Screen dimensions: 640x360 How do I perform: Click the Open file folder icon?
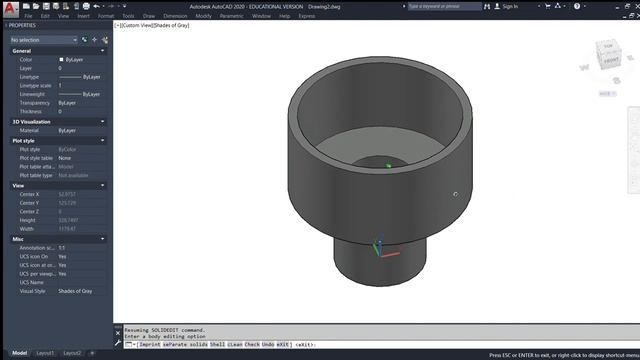(x=36, y=6)
